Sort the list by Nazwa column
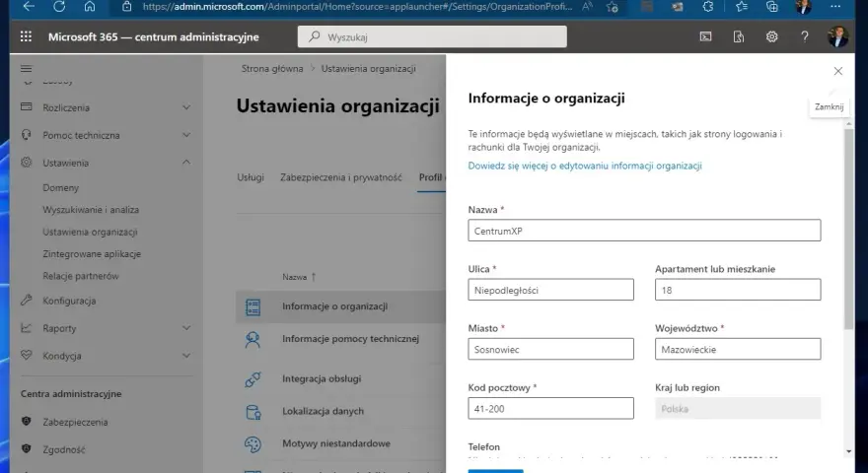Screen dimensions: 868x473 pyautogui.click(x=299, y=277)
